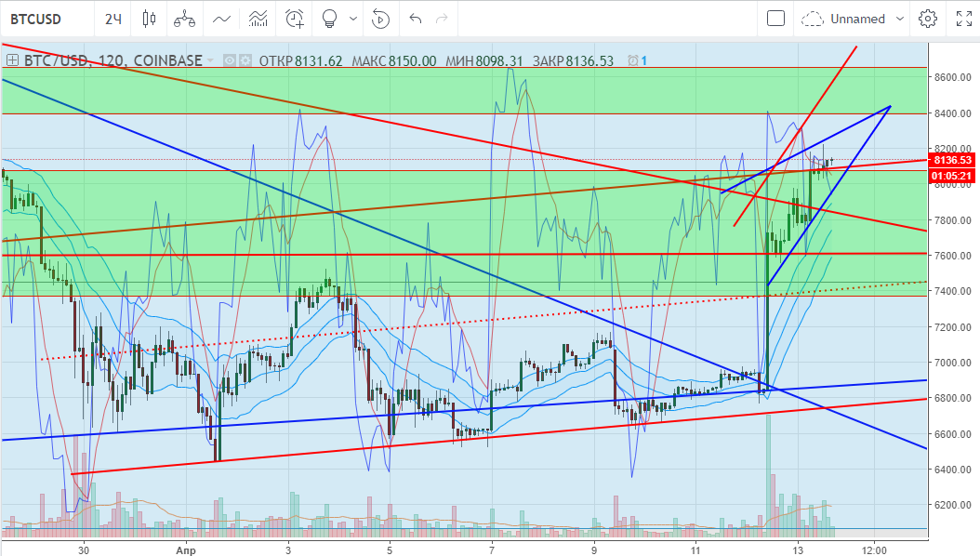Undo the last chart action
This screenshot has height=556, width=980.
point(416,18)
